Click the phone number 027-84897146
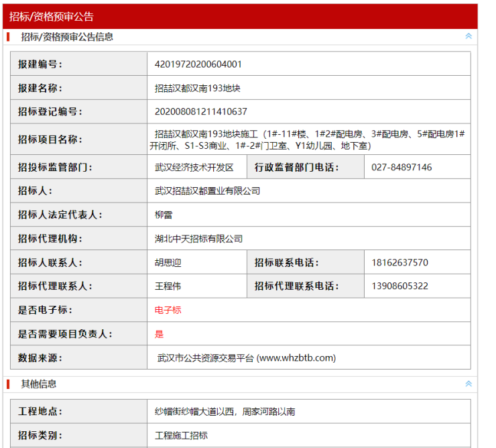496x448 pixels. click(401, 167)
